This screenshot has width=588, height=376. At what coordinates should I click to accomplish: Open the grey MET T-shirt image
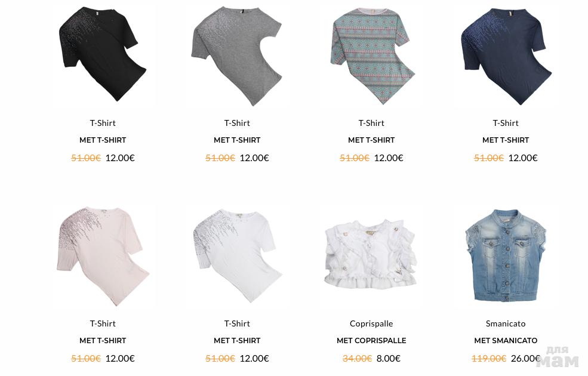[x=236, y=56]
